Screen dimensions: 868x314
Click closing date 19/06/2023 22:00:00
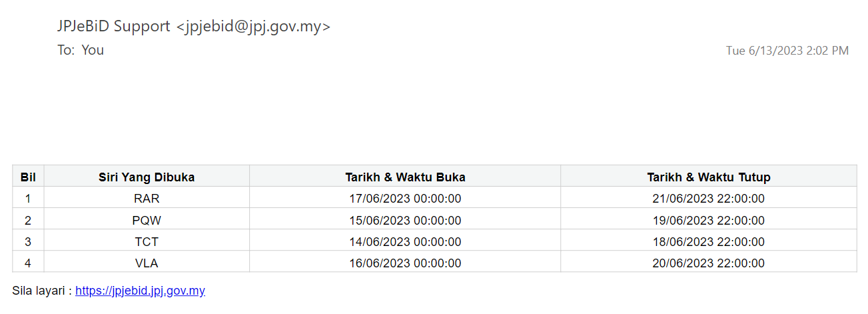709,219
